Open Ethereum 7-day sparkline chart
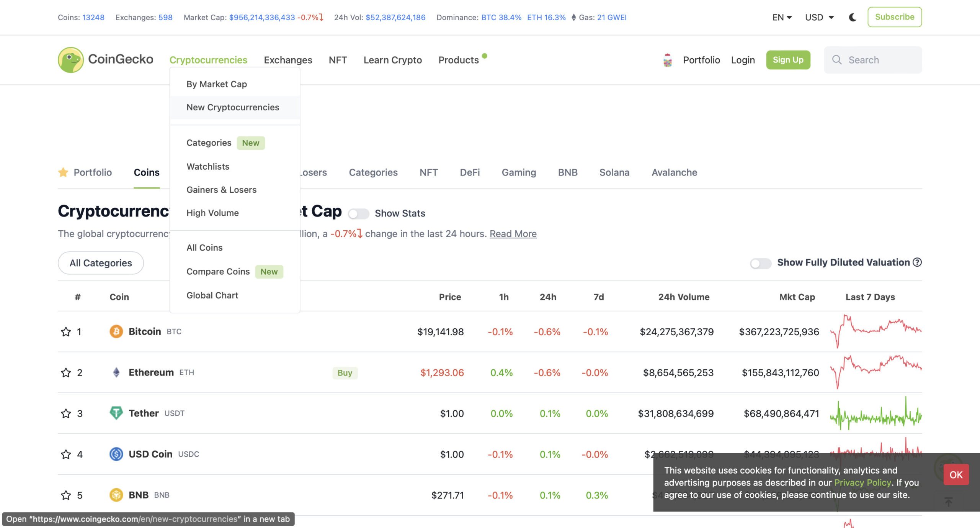This screenshot has width=980, height=528. pos(876,372)
